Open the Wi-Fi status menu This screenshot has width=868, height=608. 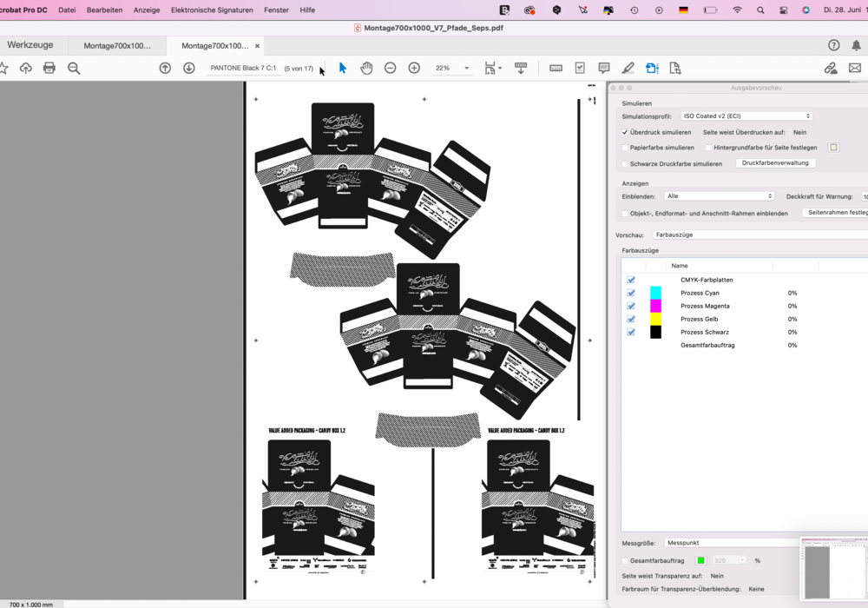[737, 10]
